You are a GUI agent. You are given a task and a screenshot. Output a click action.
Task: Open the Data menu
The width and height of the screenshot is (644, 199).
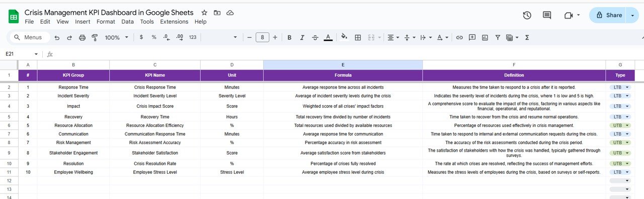(x=128, y=22)
